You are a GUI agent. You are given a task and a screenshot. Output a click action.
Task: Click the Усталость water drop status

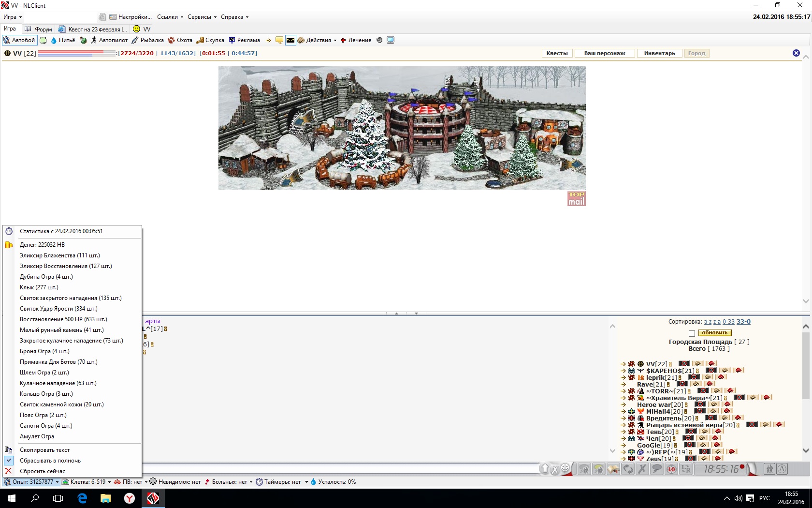pos(333,482)
